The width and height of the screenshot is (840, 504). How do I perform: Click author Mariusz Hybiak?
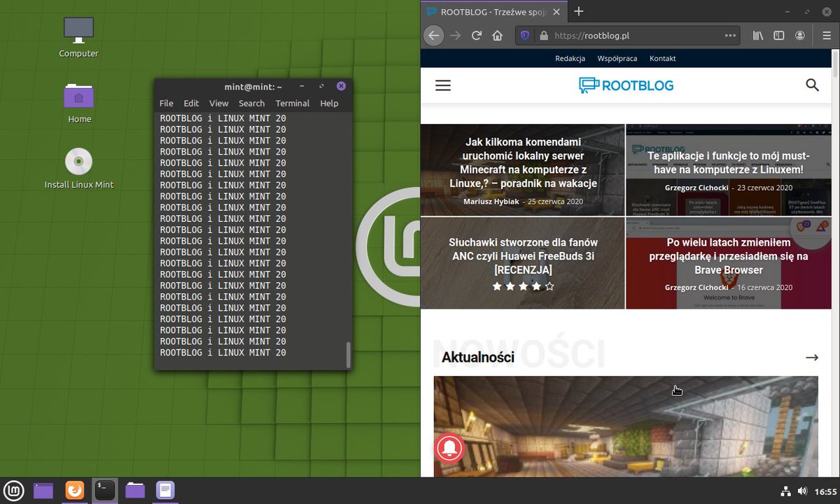point(492,202)
